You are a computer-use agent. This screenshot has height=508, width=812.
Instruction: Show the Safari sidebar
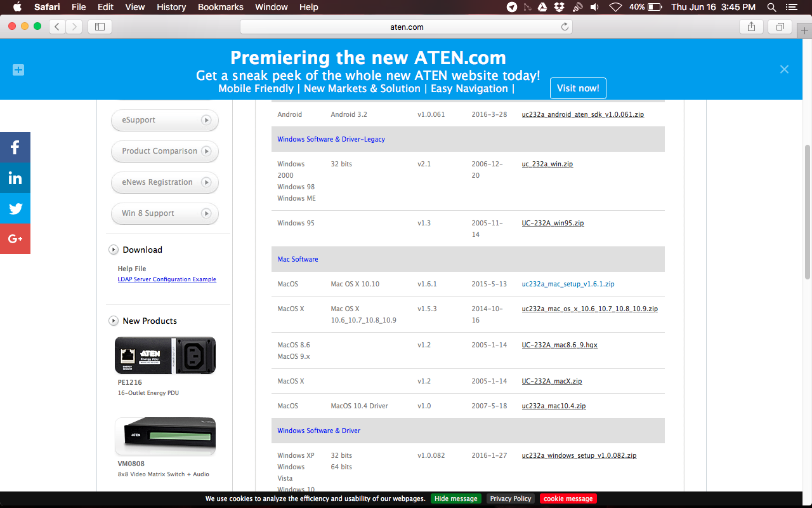(100, 27)
